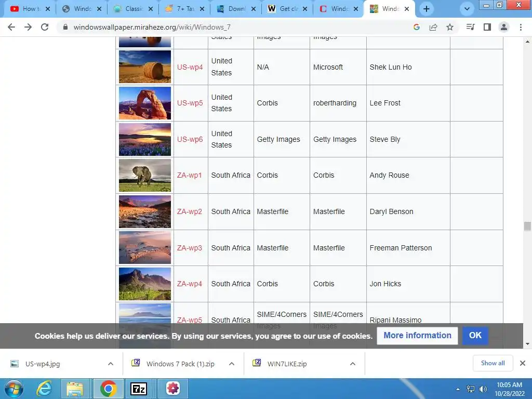
Task: Click the address bar URL
Action: click(152, 27)
